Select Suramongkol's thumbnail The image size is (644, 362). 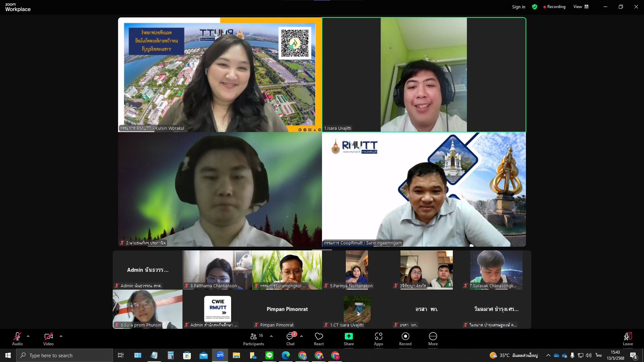[287, 270]
